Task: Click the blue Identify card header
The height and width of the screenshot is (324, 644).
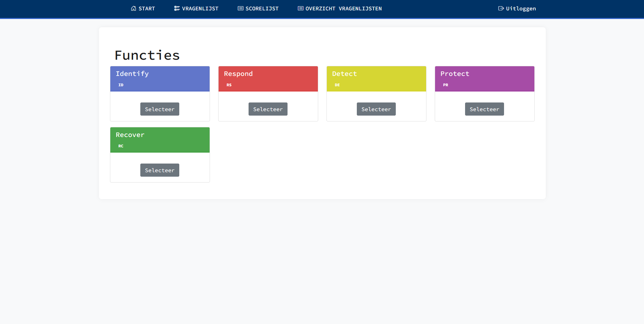Action: pos(160,79)
